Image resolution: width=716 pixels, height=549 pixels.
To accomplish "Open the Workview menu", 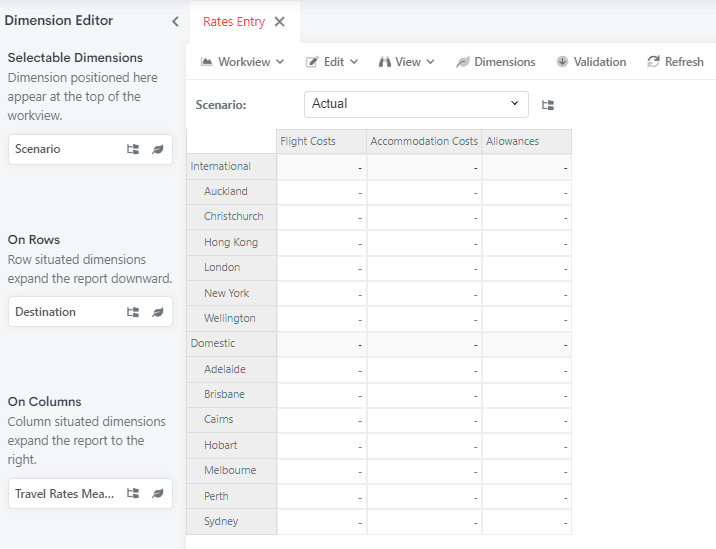I will coord(242,62).
